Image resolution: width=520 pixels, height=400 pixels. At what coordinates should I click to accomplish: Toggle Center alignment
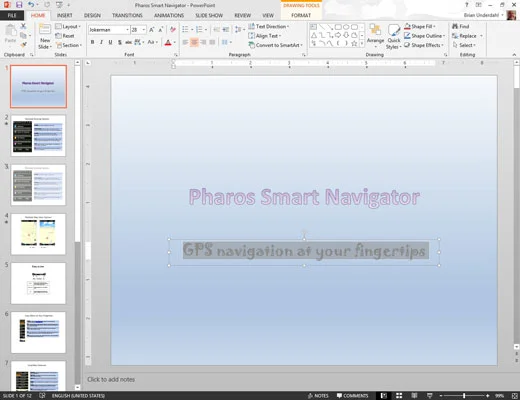(194, 42)
